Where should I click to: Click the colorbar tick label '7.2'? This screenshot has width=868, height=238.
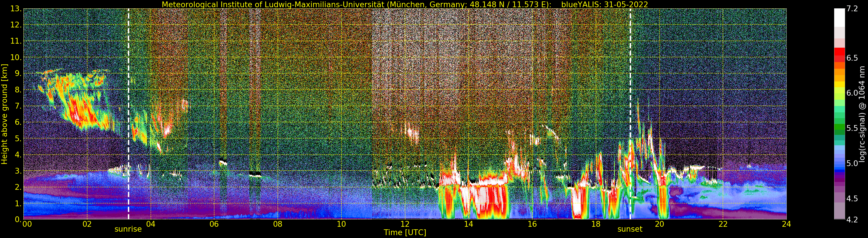[x=852, y=9]
